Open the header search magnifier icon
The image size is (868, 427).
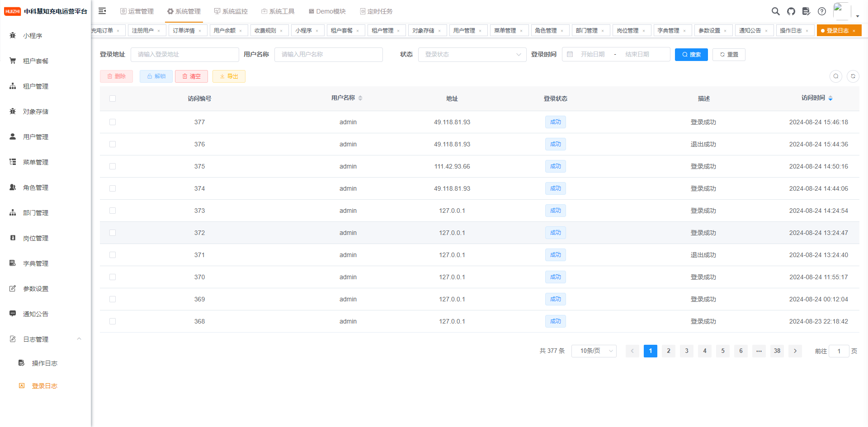pos(775,11)
